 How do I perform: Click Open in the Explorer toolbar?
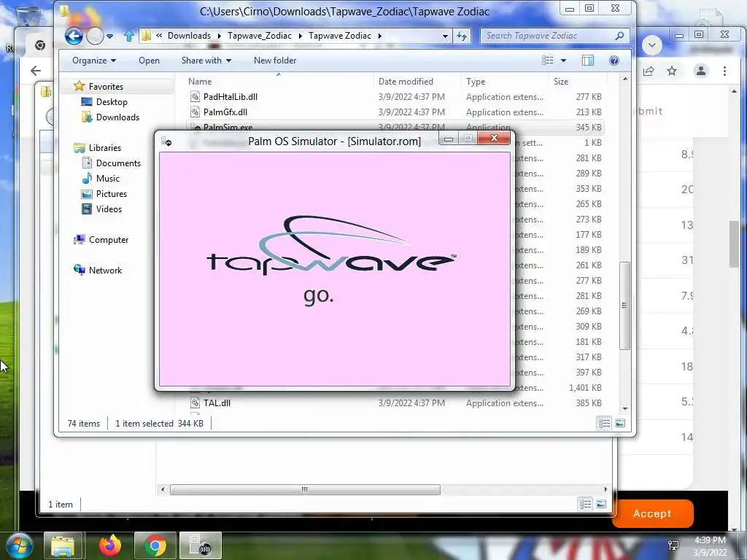(x=149, y=61)
